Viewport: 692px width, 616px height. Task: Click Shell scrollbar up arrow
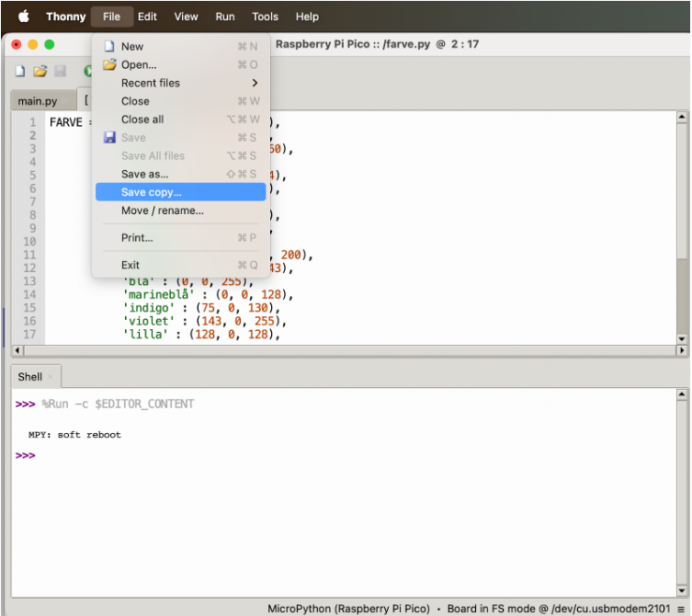click(681, 394)
